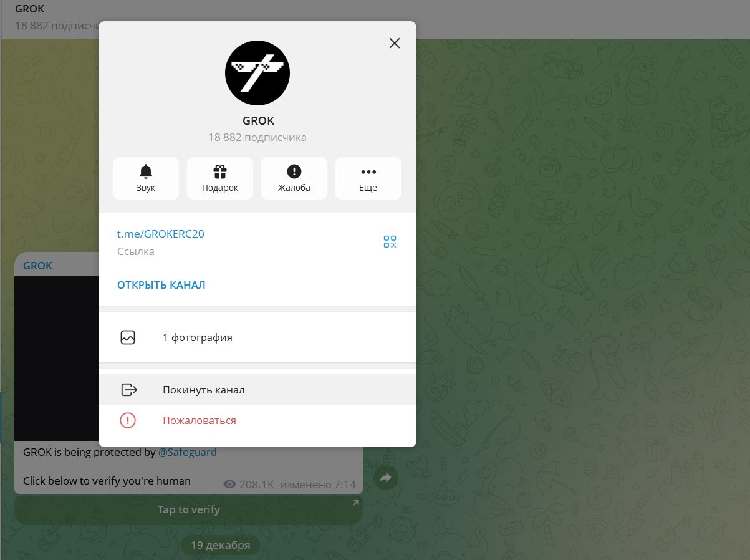Click ОТКРЫТЬ КАНАЛ to open channel
The image size is (750, 560).
point(161,285)
